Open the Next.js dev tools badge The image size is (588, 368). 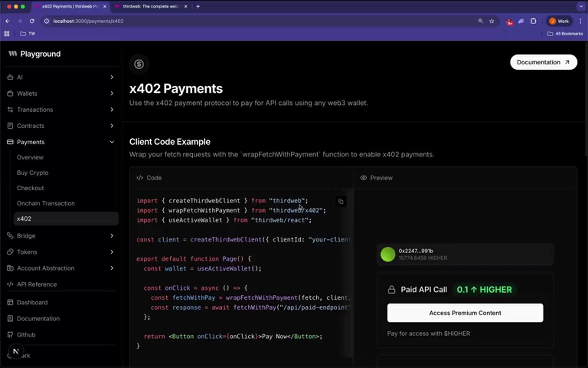pyautogui.click(x=16, y=351)
